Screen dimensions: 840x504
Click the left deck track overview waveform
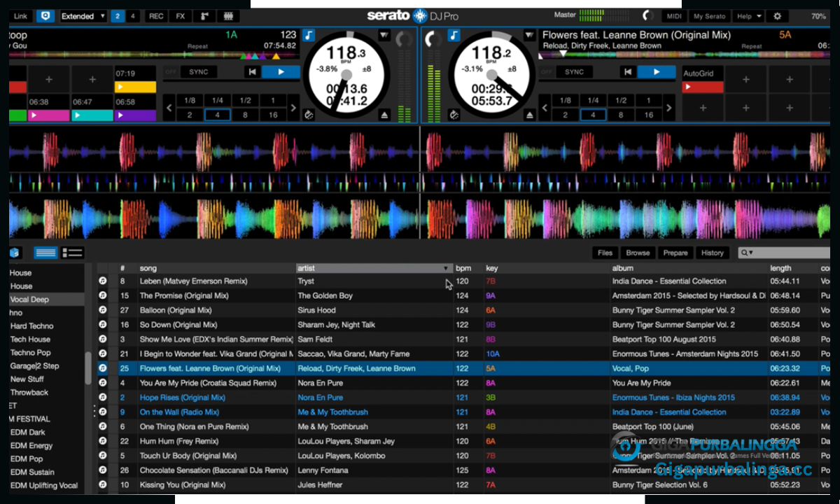pyautogui.click(x=153, y=54)
